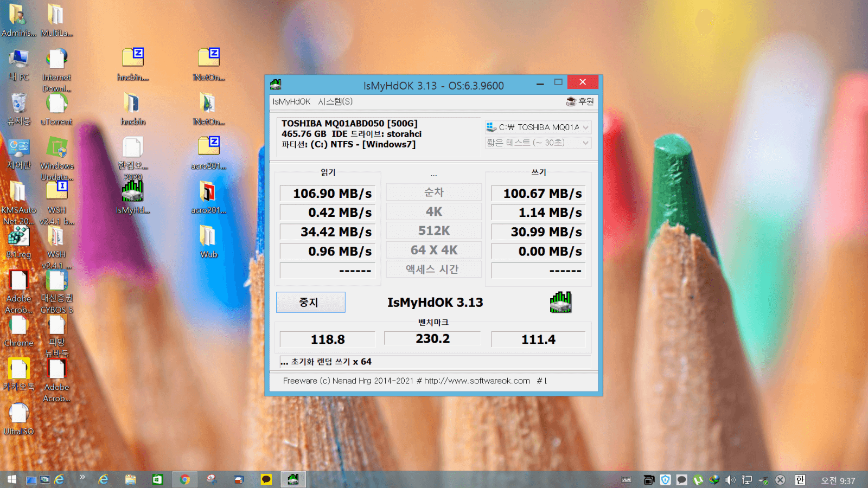This screenshot has width=868, height=488.
Task: Click the 30.99 MB/s 512K write value
Action: [539, 232]
